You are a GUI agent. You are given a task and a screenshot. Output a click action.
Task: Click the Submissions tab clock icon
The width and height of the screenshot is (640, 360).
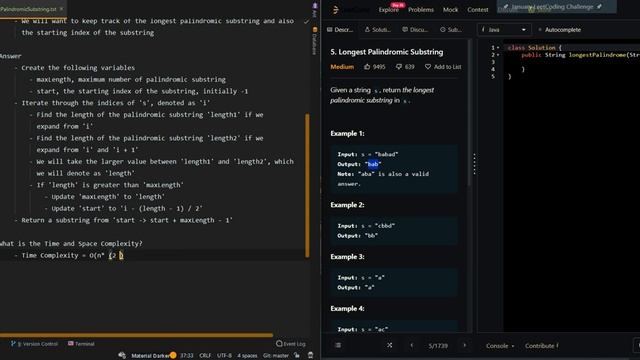tap(442, 29)
